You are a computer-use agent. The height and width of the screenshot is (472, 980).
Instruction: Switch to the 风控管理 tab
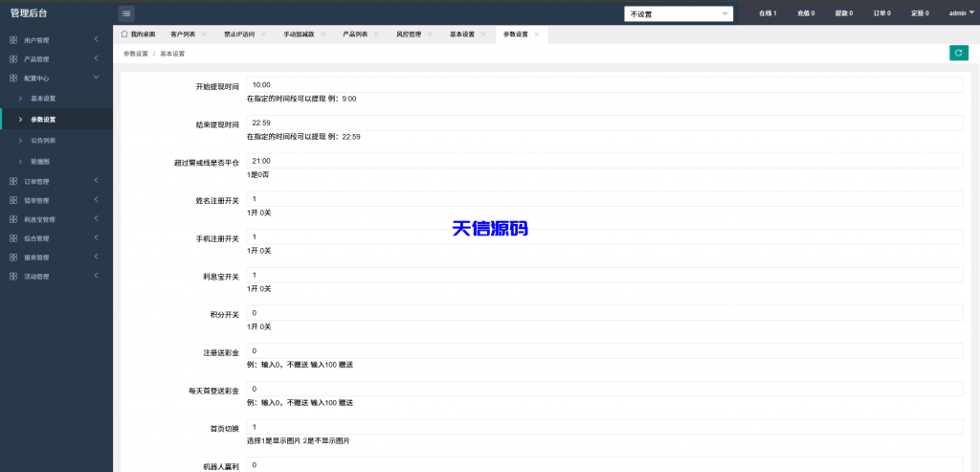[x=409, y=34]
